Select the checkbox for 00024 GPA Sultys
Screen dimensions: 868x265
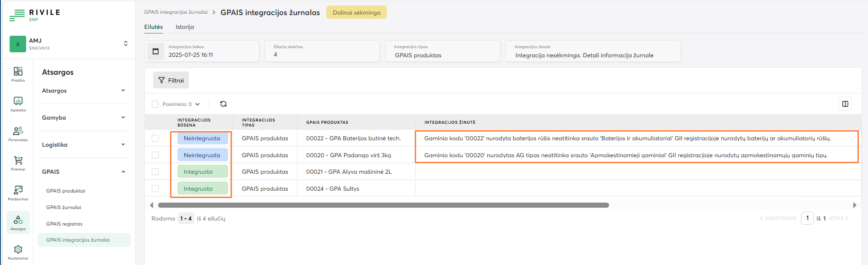[x=155, y=189]
